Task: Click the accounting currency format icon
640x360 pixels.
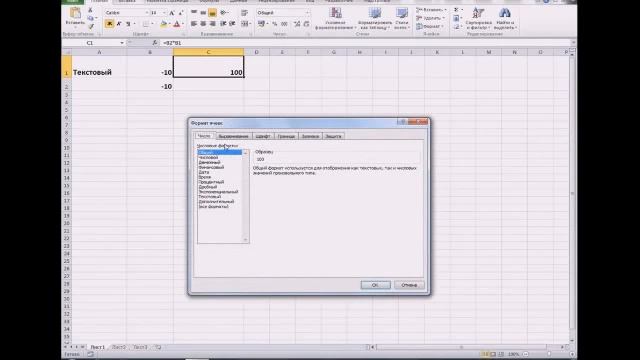Action: coord(261,24)
